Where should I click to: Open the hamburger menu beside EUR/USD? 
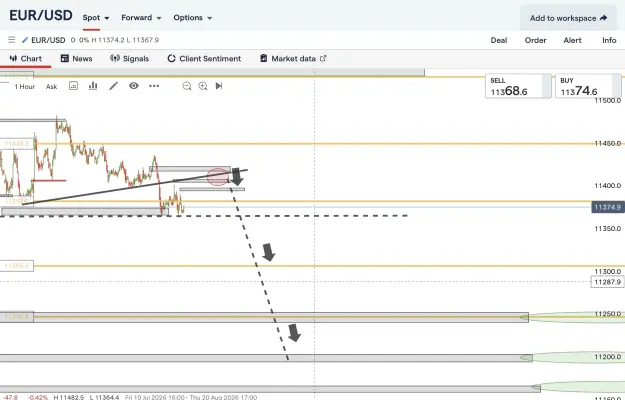click(x=12, y=40)
